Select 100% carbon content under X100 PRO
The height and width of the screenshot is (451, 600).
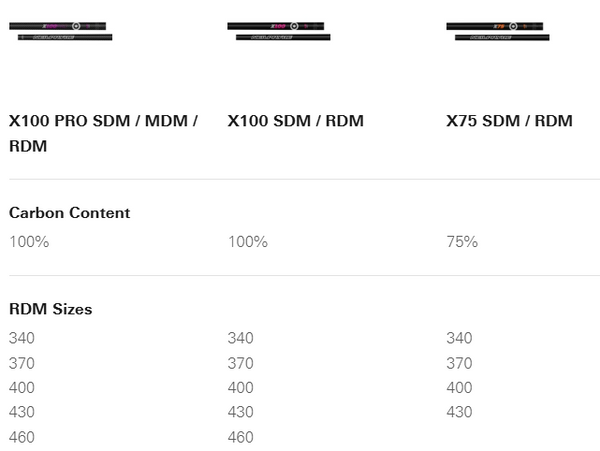[x=29, y=241]
